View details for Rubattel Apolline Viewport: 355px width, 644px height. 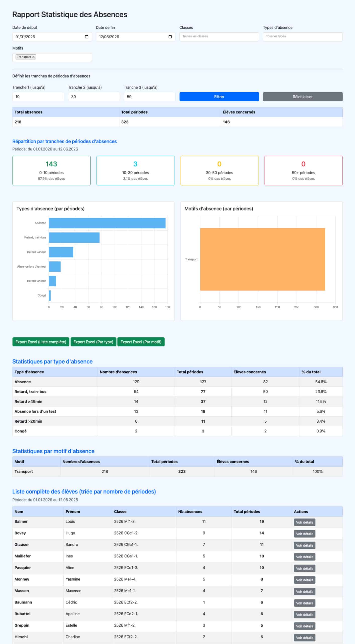point(305,615)
